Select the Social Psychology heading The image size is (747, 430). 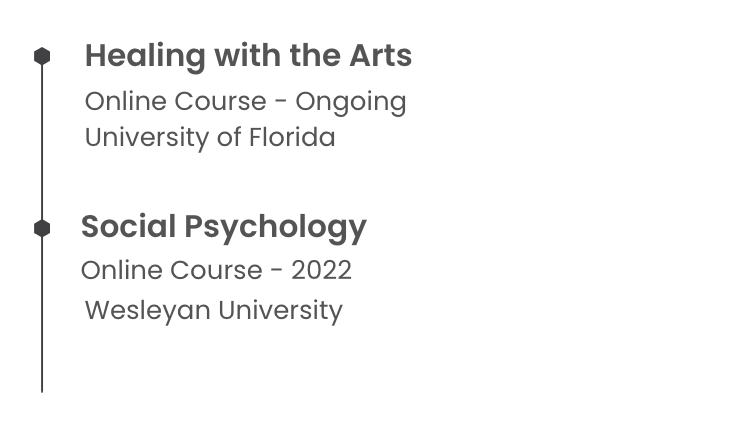click(x=224, y=227)
